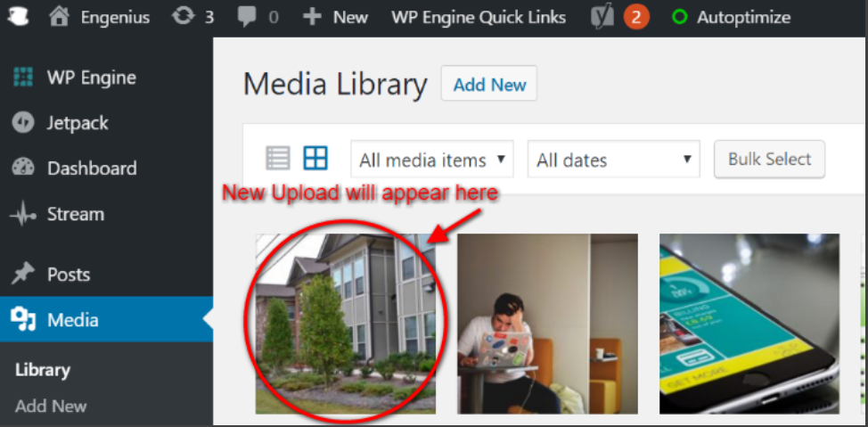Switch to list view icon
This screenshot has height=427, width=868.
278,159
